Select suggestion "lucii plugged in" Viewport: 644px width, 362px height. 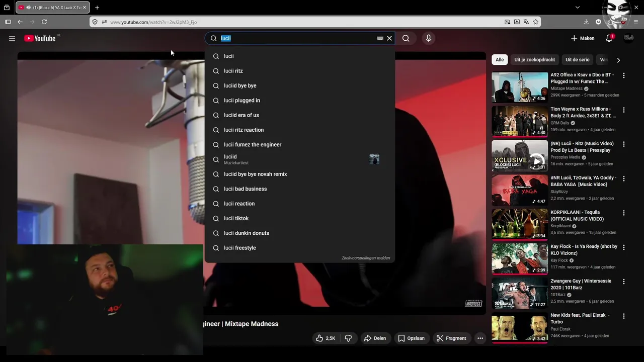click(x=300, y=101)
